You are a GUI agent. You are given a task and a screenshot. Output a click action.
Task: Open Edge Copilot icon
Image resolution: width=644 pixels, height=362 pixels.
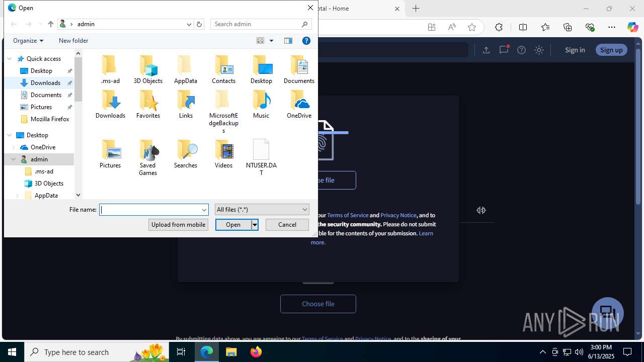[632, 27]
